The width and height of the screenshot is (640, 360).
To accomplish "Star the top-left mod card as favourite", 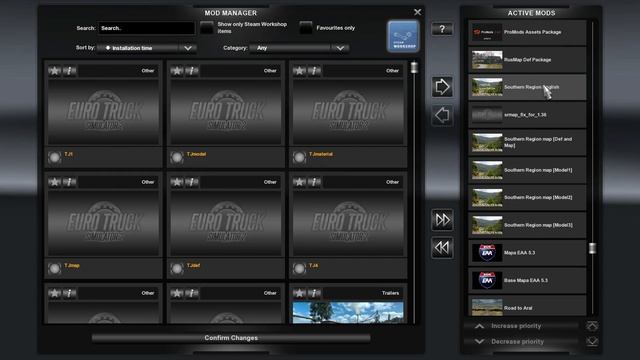I will (x=54, y=71).
